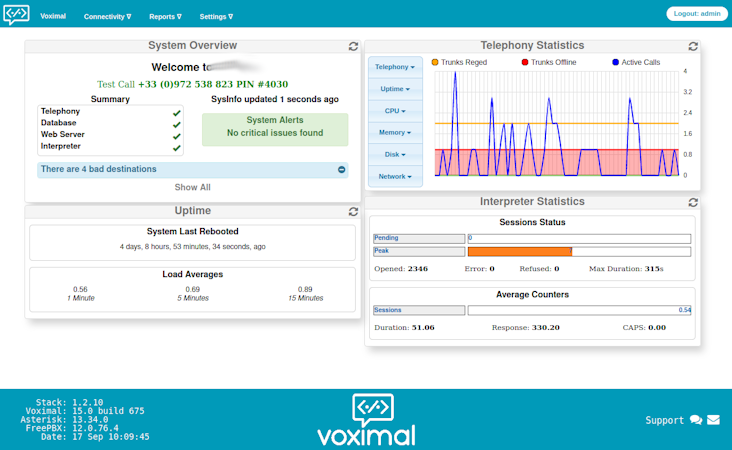Open the Connectivity dropdown menu

[x=107, y=16]
